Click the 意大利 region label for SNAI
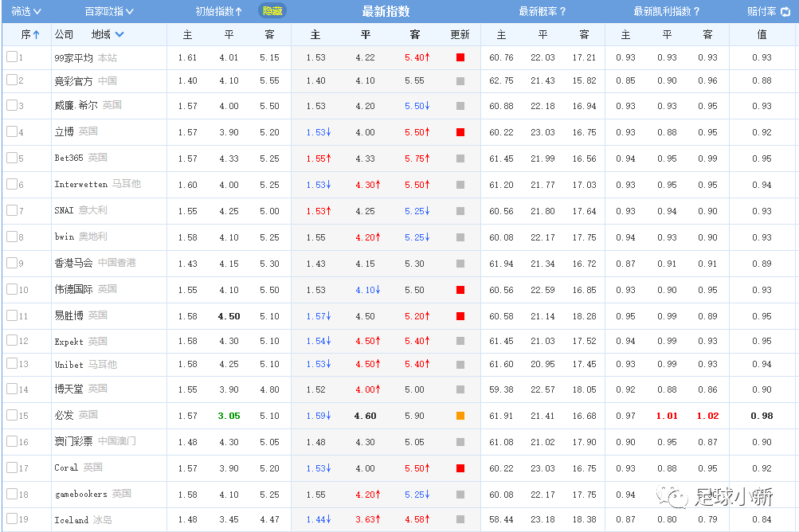799x532 pixels. (x=93, y=210)
